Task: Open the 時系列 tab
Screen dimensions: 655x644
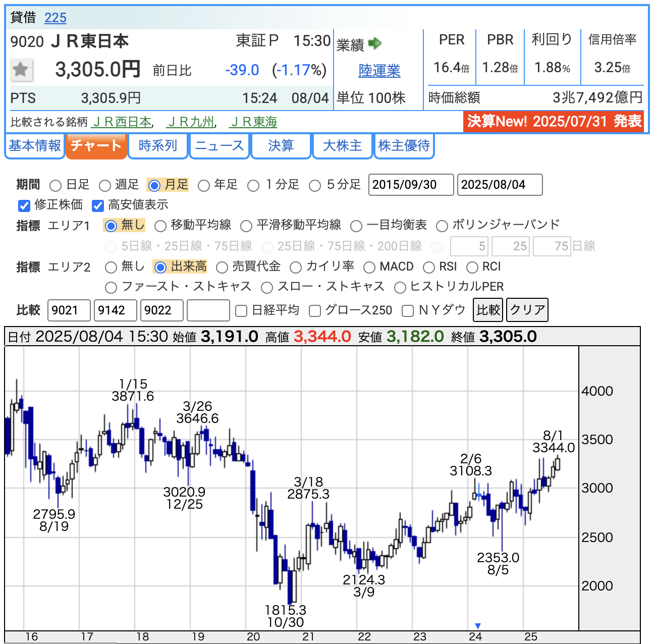Action: [158, 145]
